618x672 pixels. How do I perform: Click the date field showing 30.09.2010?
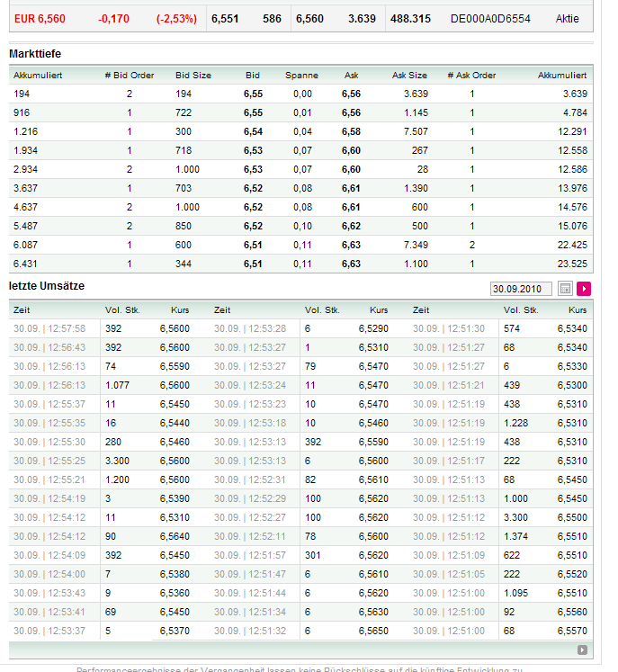click(522, 289)
